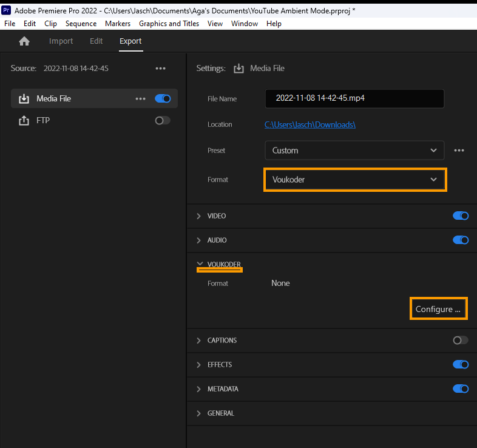
Task: Expand the METADATA section
Action: point(198,389)
